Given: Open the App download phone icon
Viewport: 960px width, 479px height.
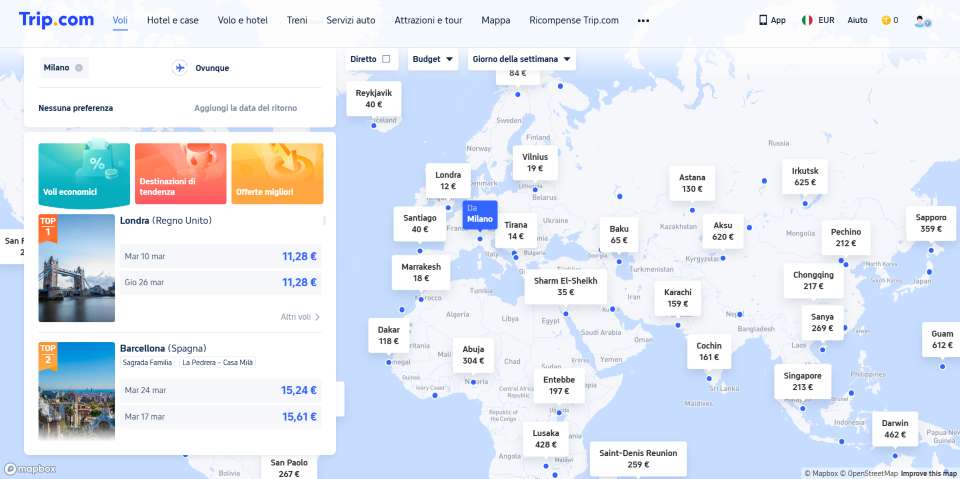Looking at the screenshot, I should [x=764, y=20].
